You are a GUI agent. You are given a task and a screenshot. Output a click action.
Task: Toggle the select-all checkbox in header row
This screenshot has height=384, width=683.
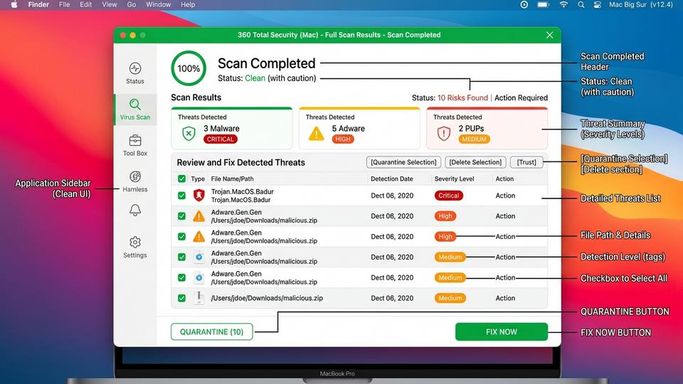point(182,179)
